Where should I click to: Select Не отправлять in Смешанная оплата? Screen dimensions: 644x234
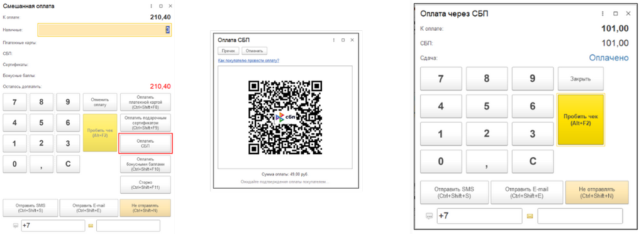click(145, 208)
